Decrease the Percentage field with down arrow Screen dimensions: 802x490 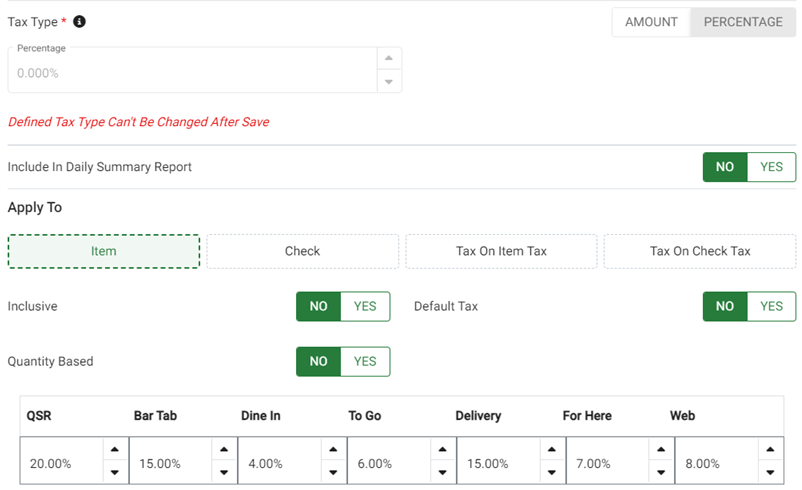tap(389, 82)
